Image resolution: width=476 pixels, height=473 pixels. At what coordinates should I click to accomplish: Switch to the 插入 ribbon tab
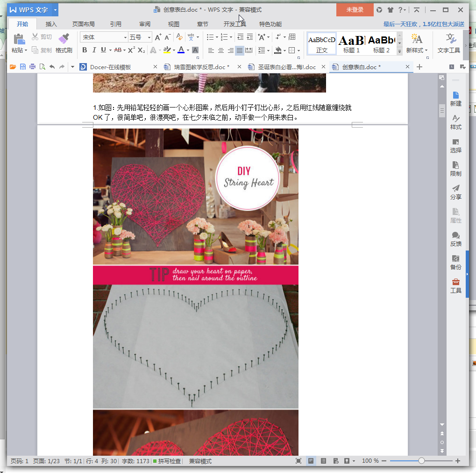[x=51, y=24]
